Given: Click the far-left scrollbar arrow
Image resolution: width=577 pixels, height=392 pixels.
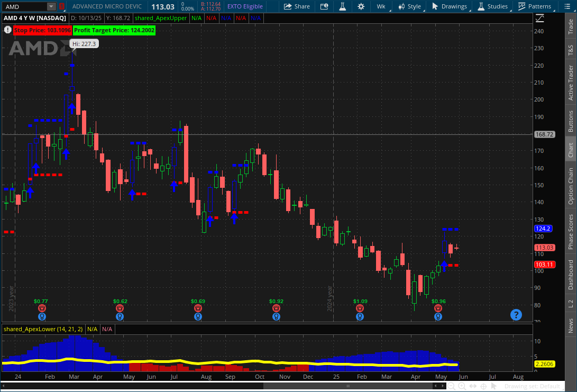Looking at the screenshot, I should pyautogui.click(x=4, y=386).
